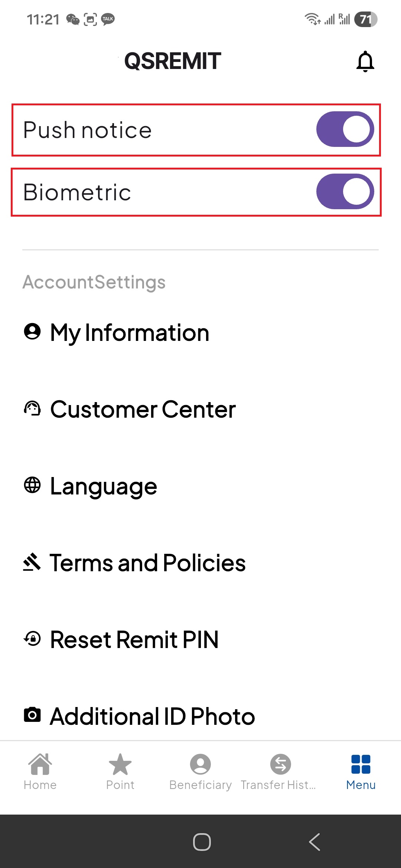Image resolution: width=401 pixels, height=868 pixels.
Task: Tap the Terms and Policies gavel icon
Action: point(32,562)
